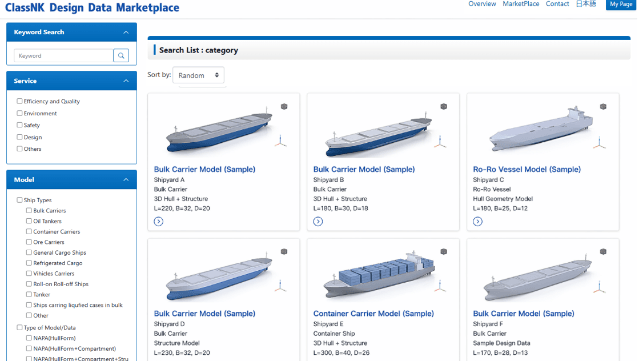The image size is (643, 361).
Task: Click 3D cube icon on Shipyard E card
Action: (443, 251)
